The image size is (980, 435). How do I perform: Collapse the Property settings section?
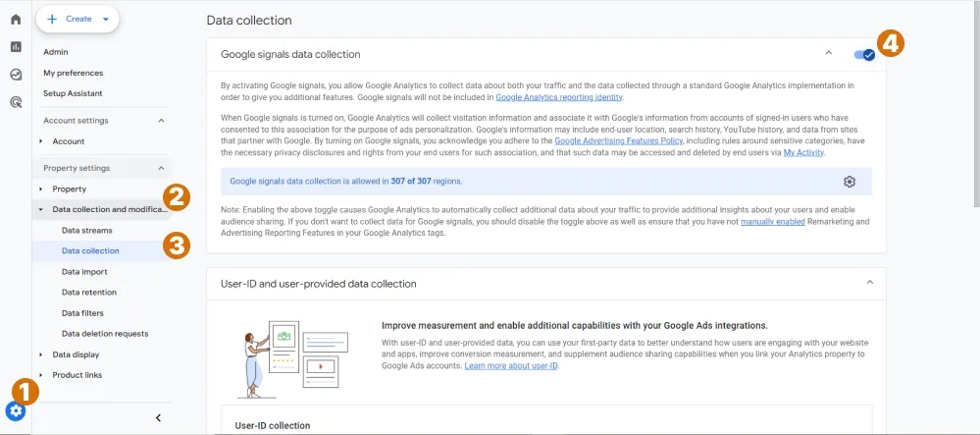161,168
